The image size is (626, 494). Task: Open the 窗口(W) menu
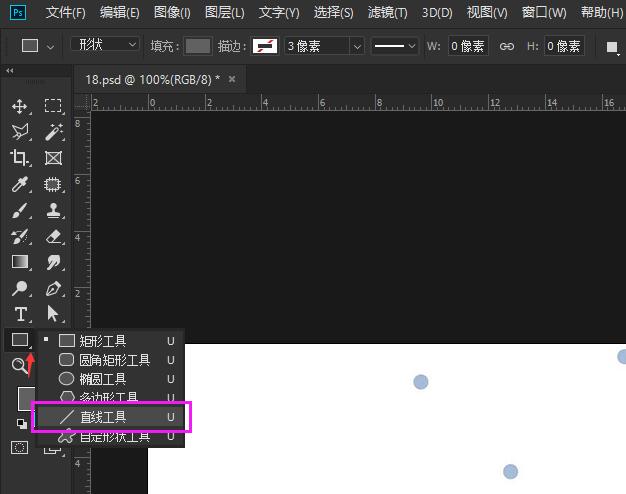pos(544,13)
